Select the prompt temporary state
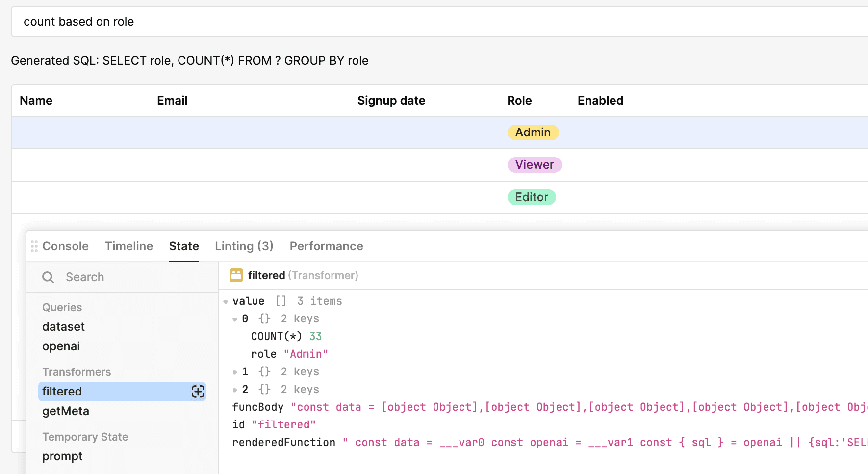The width and height of the screenshot is (868, 474). (62, 456)
